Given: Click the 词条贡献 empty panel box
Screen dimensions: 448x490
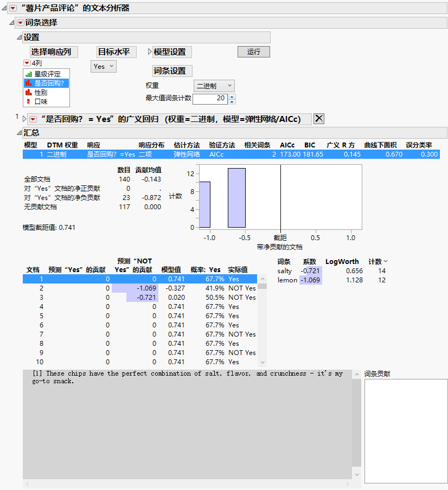Looking at the screenshot, I should [406, 431].
